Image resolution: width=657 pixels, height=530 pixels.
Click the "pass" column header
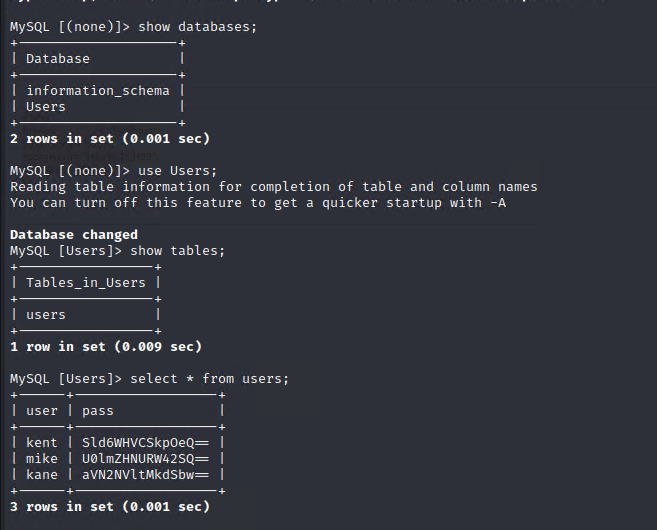pyautogui.click(x=98, y=411)
